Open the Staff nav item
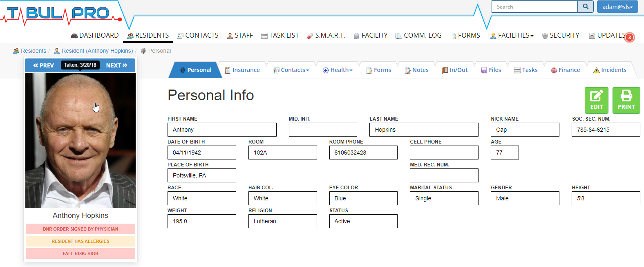Viewport: 644px width, 267px height. click(x=240, y=36)
